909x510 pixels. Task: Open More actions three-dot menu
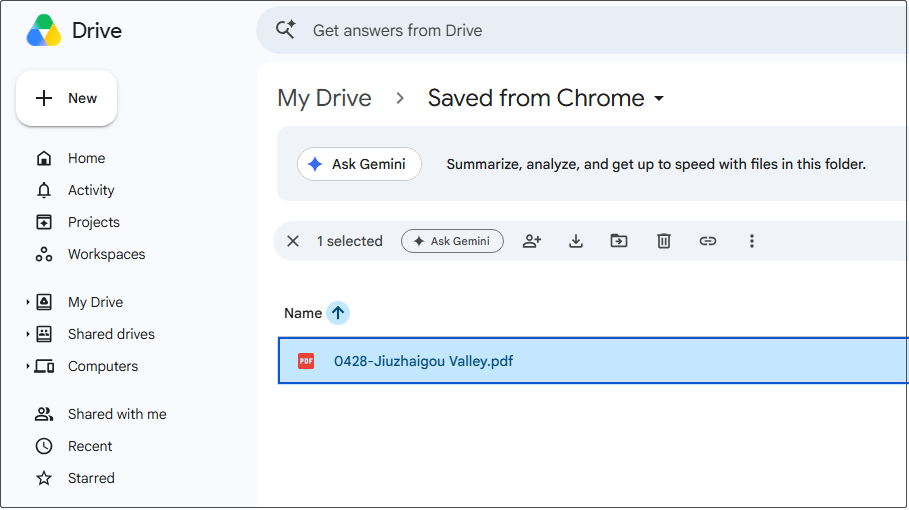coord(752,241)
